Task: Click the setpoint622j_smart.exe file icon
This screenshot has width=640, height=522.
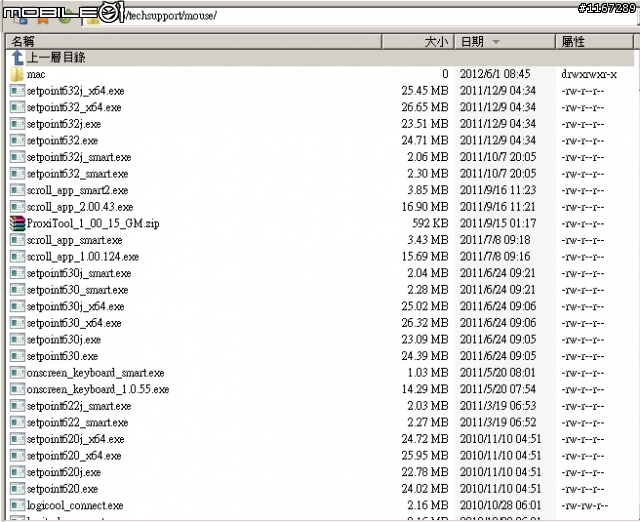Action: (x=17, y=406)
